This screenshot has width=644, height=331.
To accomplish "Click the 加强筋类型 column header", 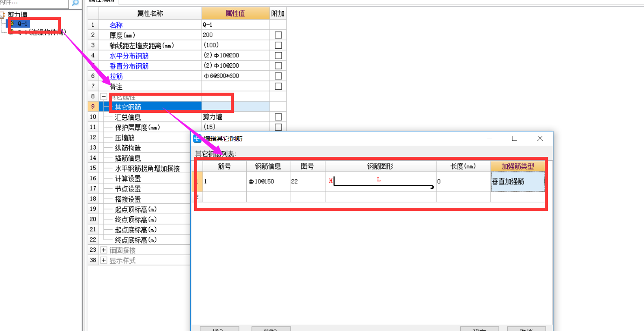I will pos(518,166).
